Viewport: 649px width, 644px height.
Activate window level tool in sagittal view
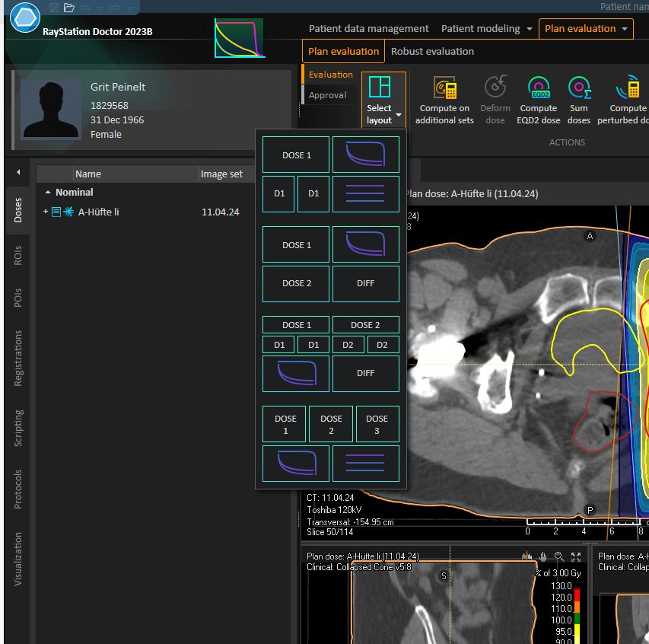pos(527,556)
